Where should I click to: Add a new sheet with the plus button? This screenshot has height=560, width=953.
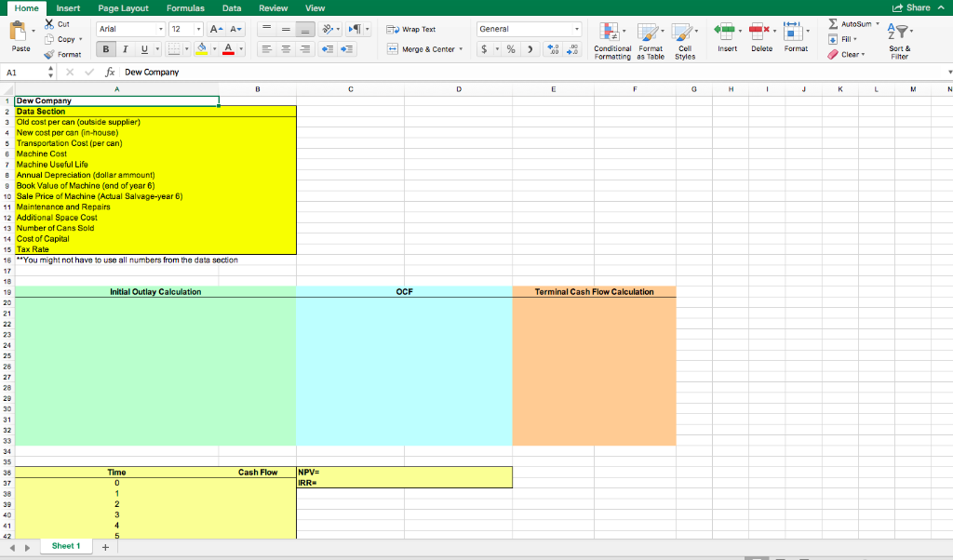(x=105, y=546)
